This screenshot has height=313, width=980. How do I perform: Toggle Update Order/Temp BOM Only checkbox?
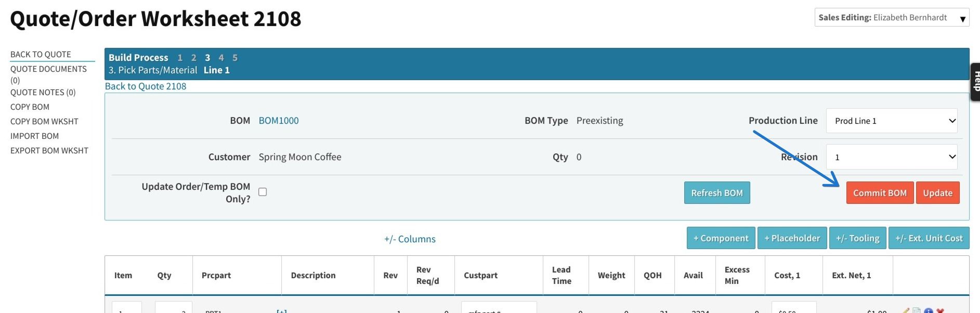click(263, 192)
